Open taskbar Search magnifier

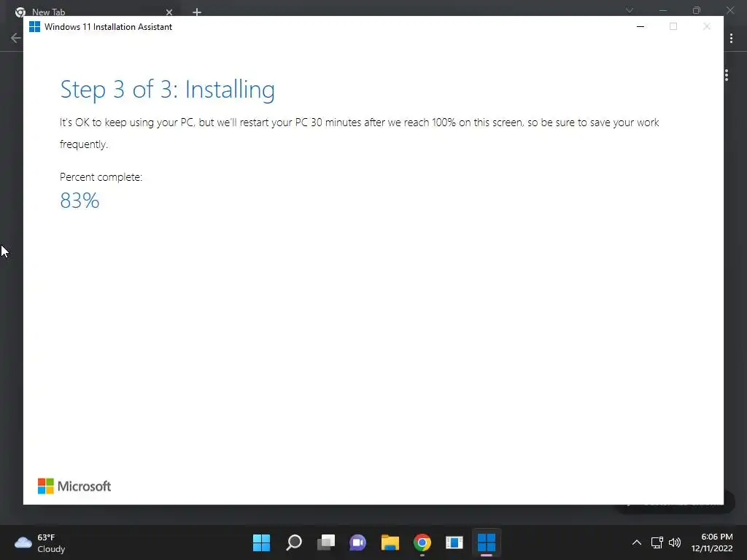[294, 542]
